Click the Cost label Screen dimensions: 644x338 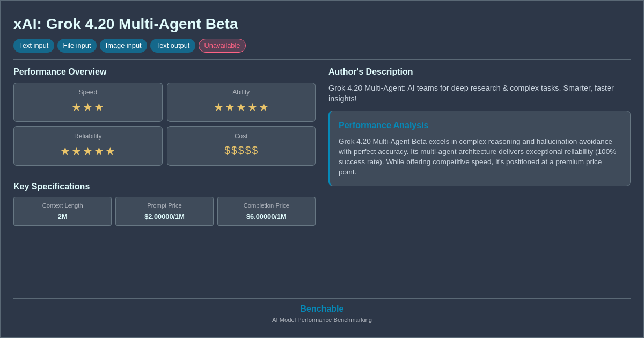coord(241,136)
